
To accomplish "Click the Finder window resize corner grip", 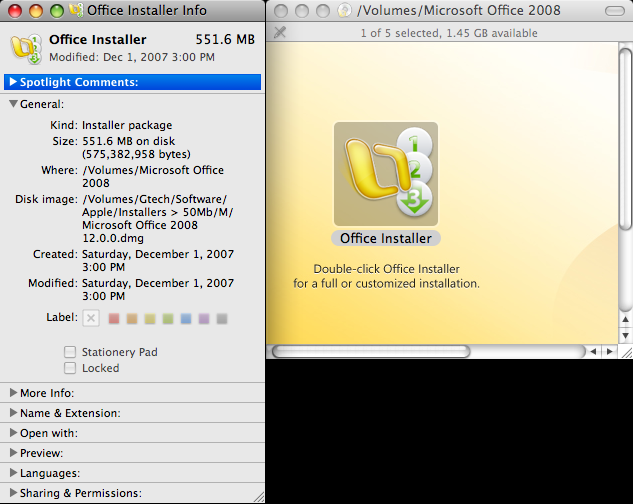I will [627, 352].
